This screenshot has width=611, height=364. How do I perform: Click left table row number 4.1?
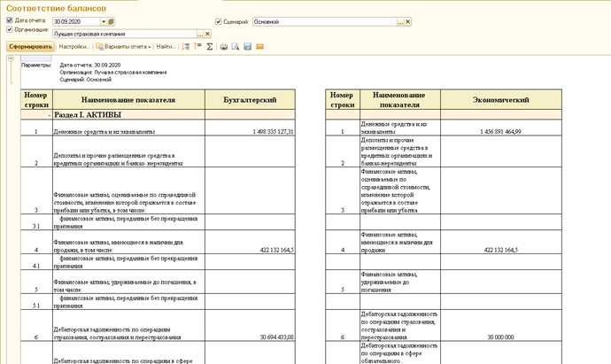(36, 267)
